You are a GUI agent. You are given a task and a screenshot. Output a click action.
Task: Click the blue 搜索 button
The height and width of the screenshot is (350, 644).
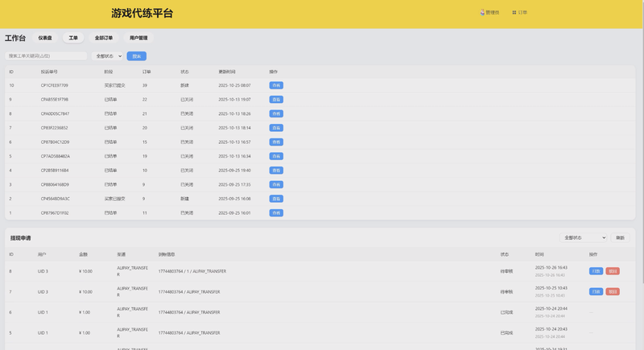(137, 56)
